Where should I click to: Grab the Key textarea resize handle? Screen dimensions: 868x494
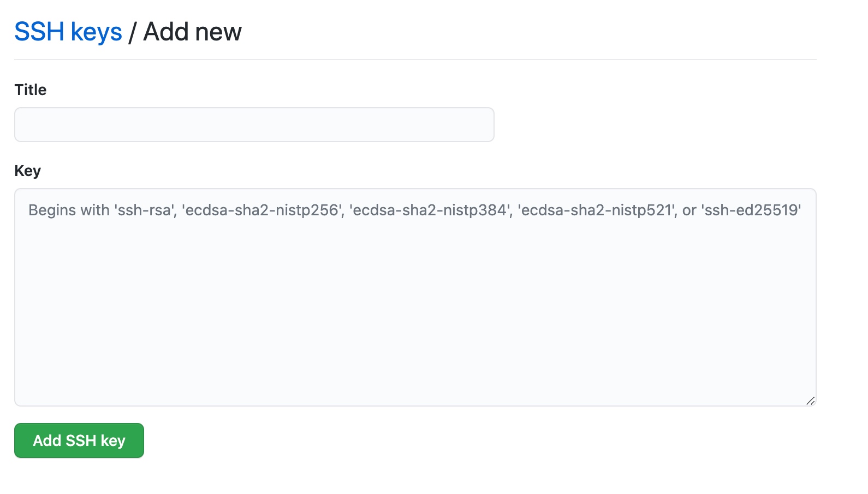click(x=810, y=401)
